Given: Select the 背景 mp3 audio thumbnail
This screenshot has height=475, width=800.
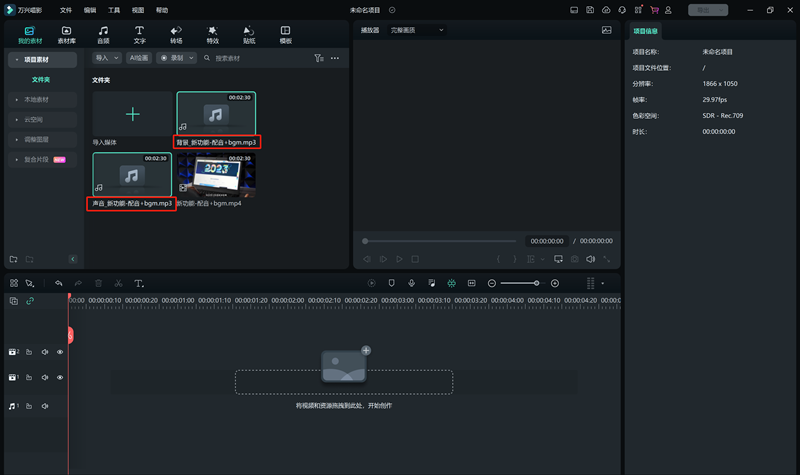Looking at the screenshot, I should (x=216, y=113).
